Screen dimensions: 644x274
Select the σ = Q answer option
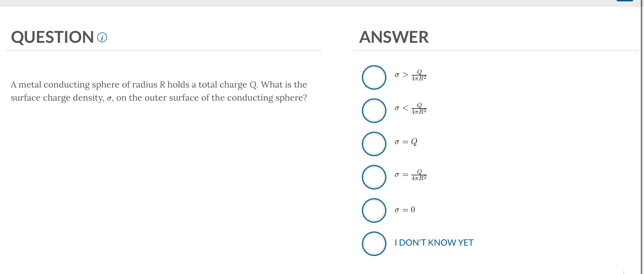pos(374,144)
